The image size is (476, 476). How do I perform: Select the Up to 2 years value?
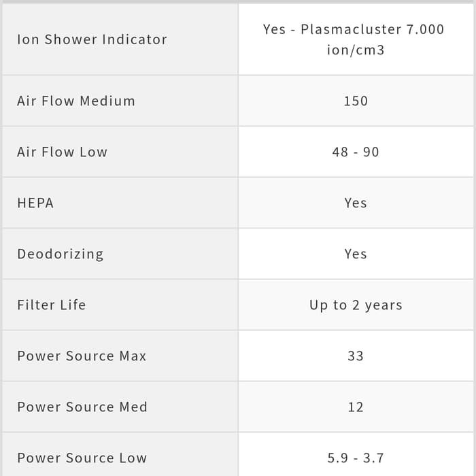[356, 305]
